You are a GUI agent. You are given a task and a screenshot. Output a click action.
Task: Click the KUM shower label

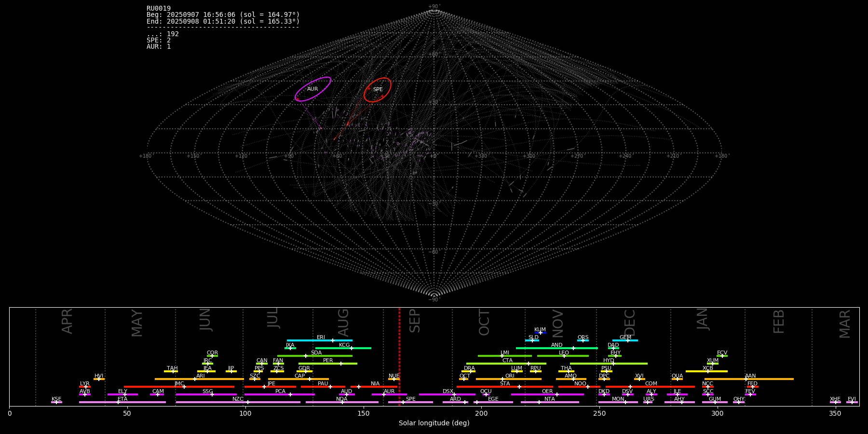point(540,330)
